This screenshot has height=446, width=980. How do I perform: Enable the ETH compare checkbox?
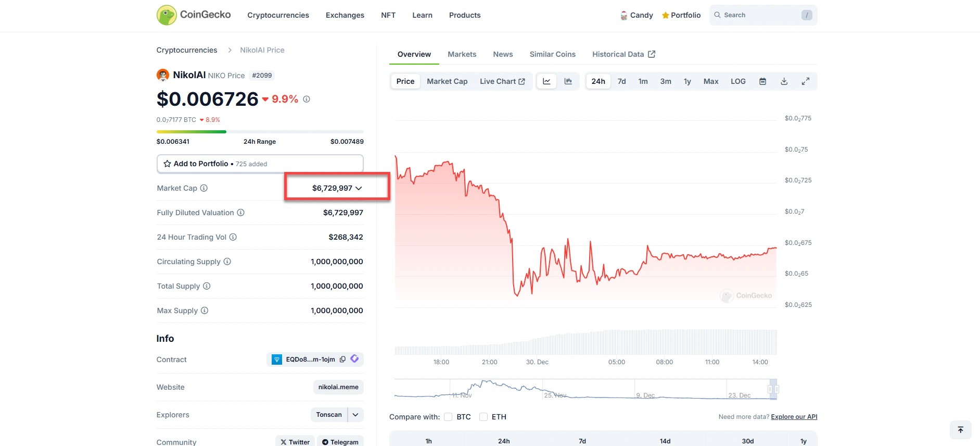(x=483, y=417)
